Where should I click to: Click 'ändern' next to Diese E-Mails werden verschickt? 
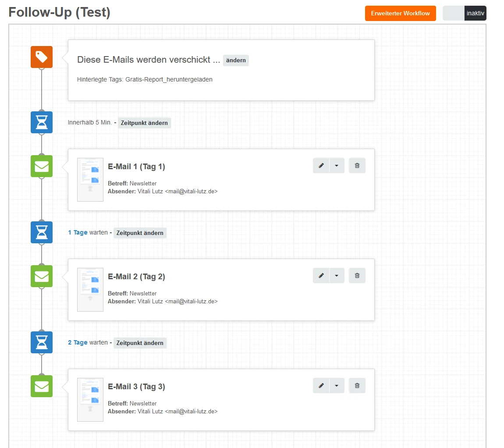point(236,60)
